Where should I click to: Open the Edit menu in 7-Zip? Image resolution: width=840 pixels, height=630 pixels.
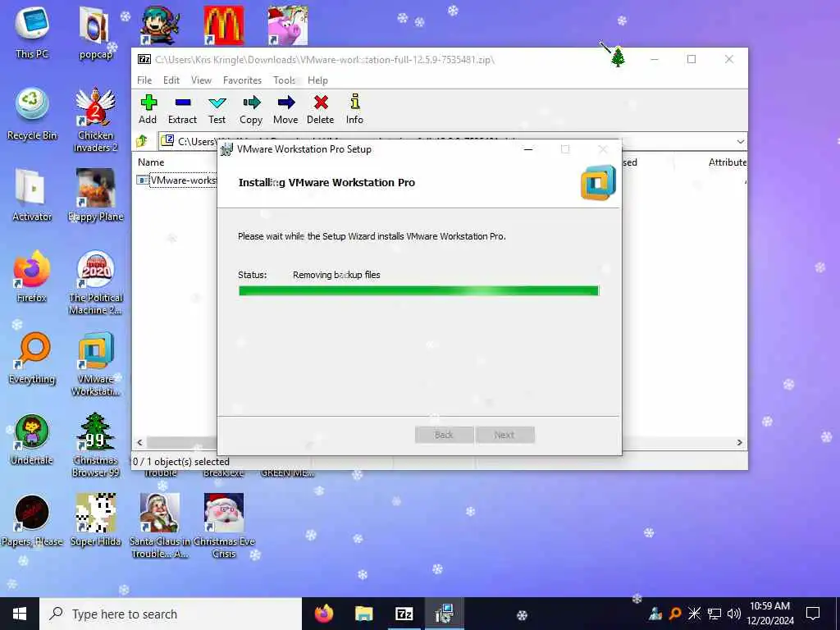(x=171, y=80)
